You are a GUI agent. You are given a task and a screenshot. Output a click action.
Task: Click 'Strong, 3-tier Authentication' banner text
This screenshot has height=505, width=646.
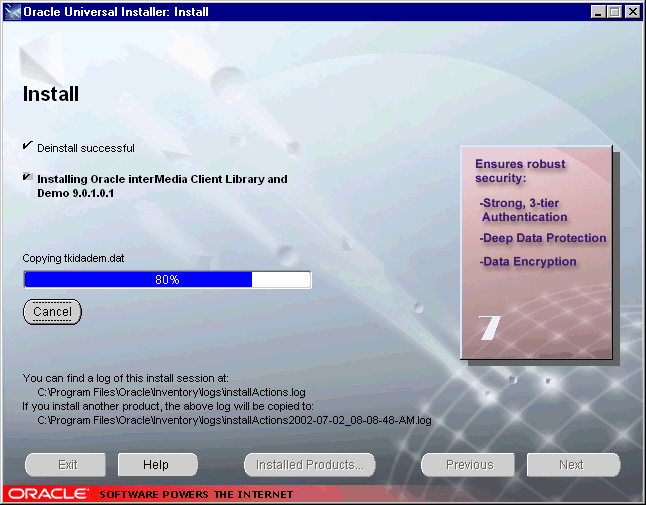click(523, 210)
